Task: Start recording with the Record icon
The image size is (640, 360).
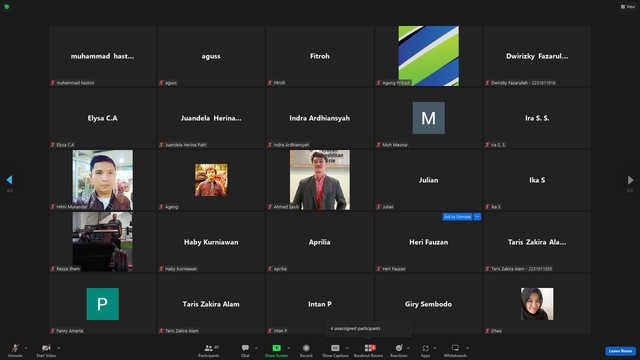Action: click(x=306, y=350)
